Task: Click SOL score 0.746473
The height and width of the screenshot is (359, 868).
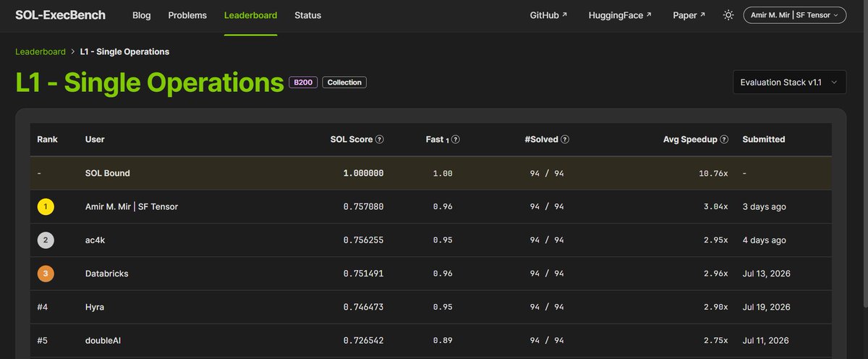Action: pos(363,307)
